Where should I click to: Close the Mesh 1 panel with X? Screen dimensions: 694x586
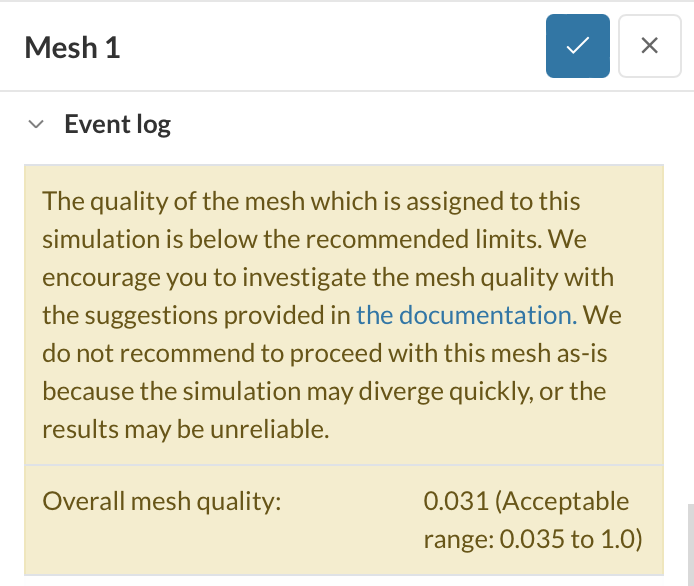tap(649, 46)
